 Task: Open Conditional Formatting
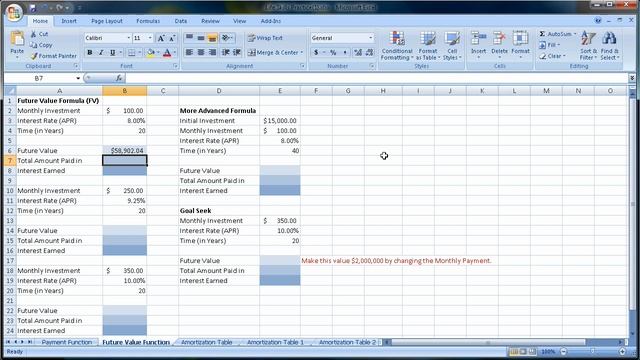[x=397, y=46]
